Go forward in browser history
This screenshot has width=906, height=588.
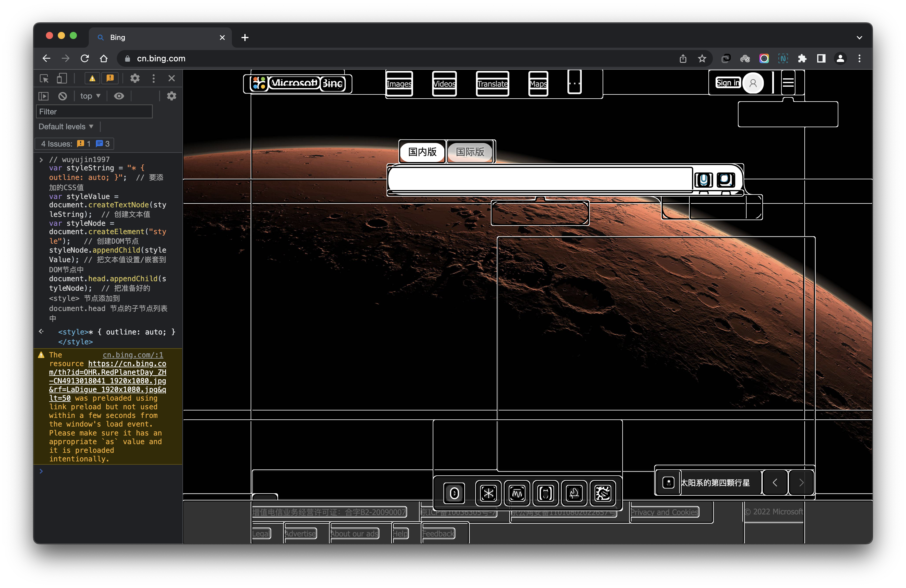click(66, 59)
